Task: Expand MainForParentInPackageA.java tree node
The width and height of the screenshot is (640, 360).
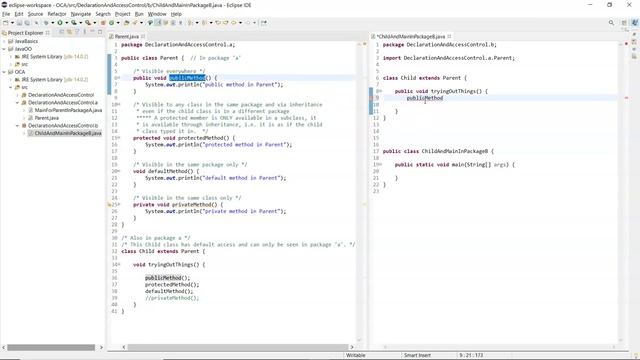Action: point(24,110)
